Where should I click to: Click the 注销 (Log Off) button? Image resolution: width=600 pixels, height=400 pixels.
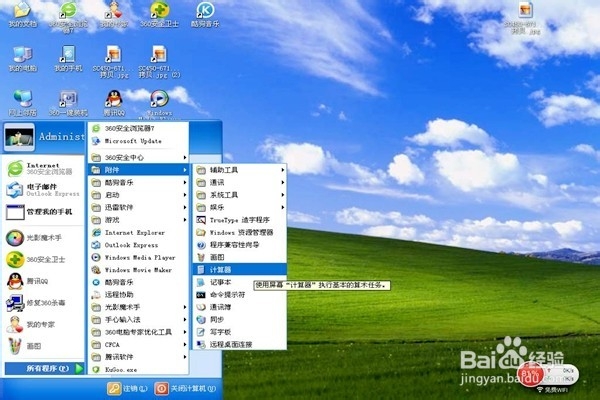click(127, 389)
